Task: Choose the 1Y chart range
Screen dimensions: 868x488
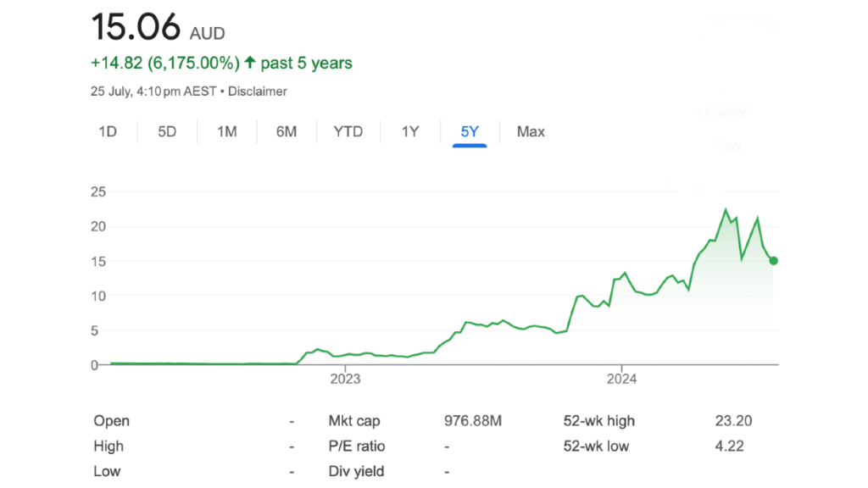Action: (410, 131)
